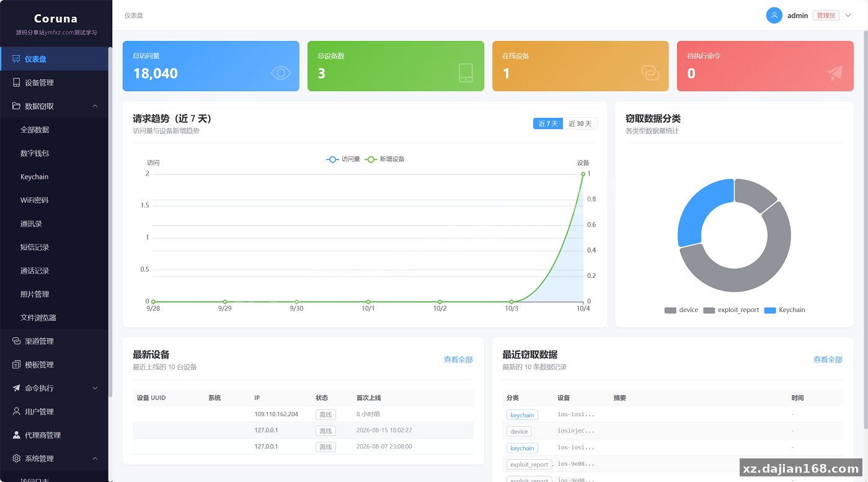Toggle the device entry in the donut legend
The image size is (868, 482).
pos(681,310)
